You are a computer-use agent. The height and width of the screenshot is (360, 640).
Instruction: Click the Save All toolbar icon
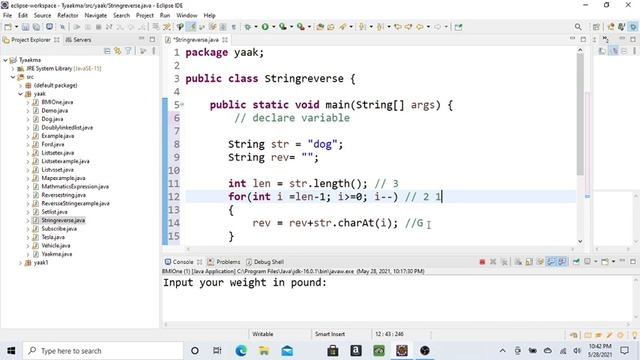(36, 27)
